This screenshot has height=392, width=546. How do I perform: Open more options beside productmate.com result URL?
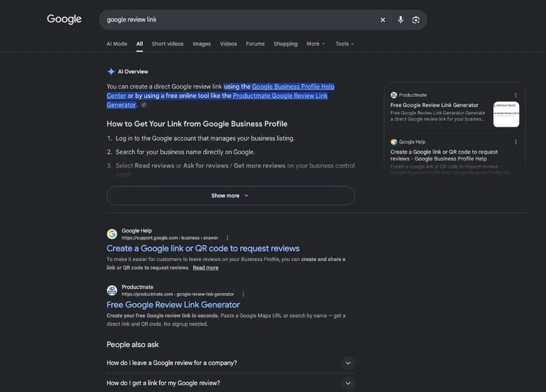click(243, 294)
